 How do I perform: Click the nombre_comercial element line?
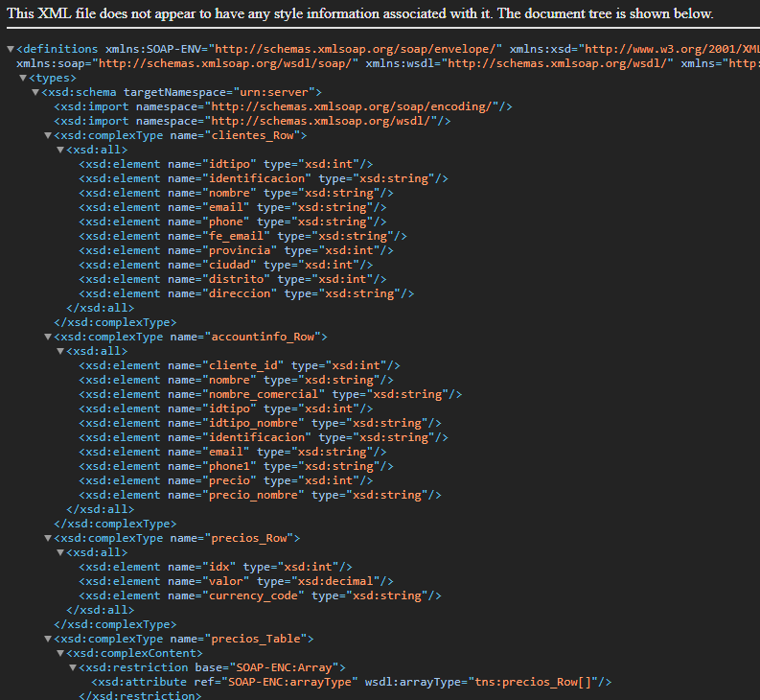270,394
